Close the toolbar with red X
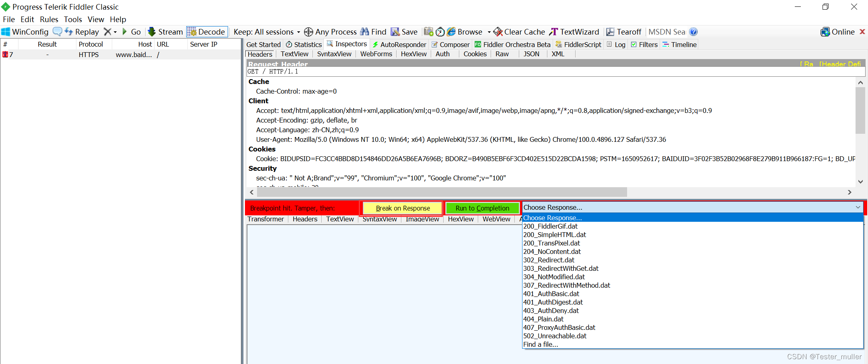 tap(862, 32)
